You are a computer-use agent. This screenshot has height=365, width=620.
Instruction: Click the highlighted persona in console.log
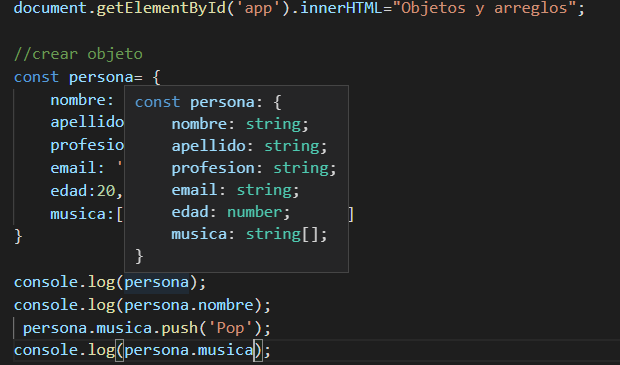coord(157,282)
